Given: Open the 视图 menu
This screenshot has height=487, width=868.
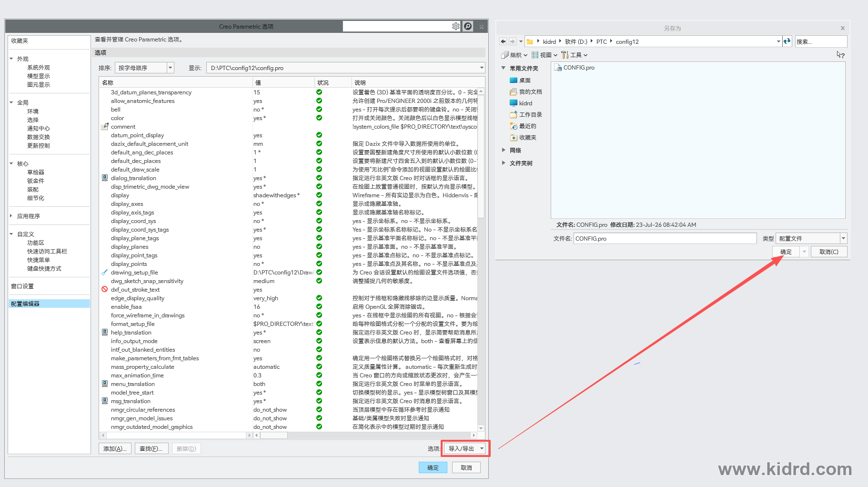Looking at the screenshot, I should [x=545, y=55].
